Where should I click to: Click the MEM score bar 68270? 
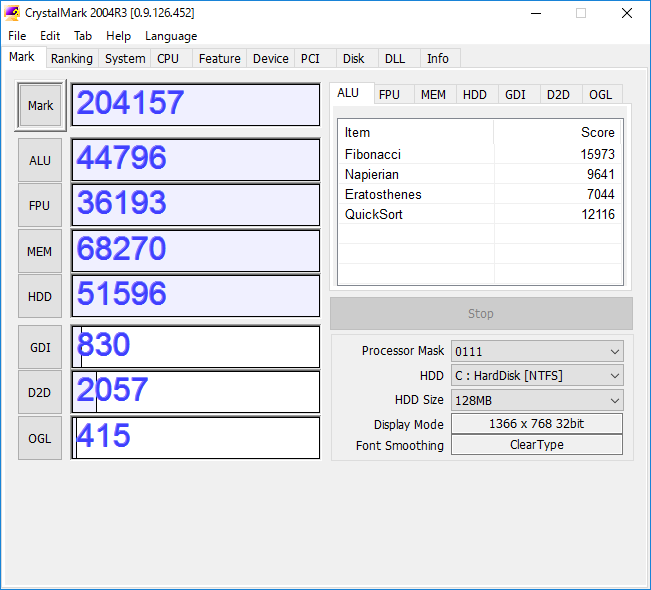coord(196,251)
